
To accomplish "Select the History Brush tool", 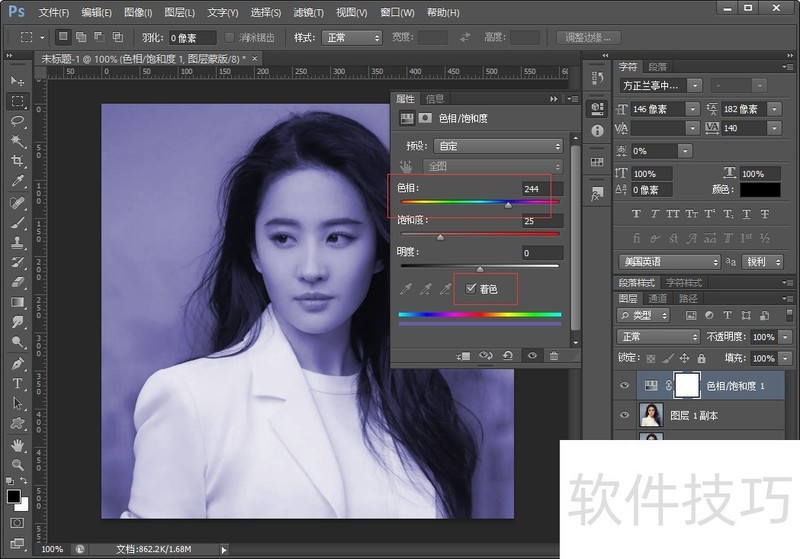I will (x=17, y=262).
